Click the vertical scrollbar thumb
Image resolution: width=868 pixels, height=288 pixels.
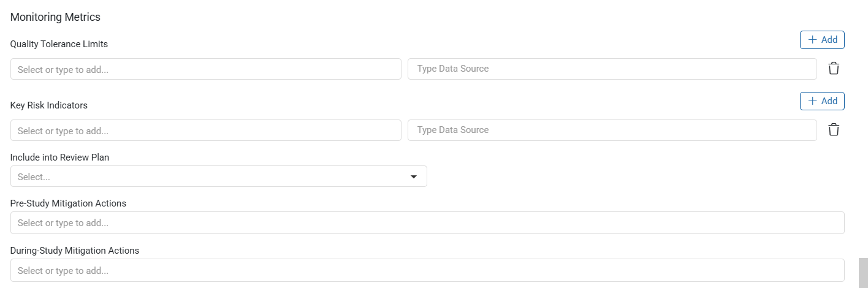[x=863, y=273]
